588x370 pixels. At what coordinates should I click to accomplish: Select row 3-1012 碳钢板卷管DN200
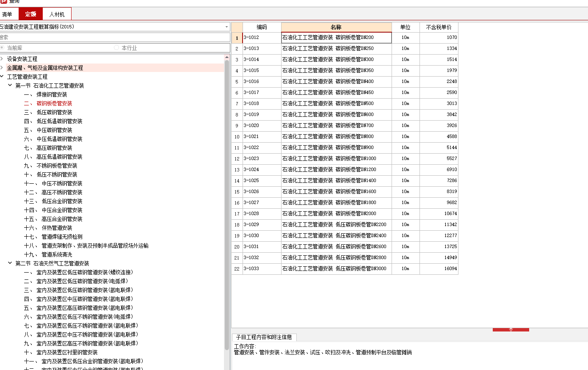pos(336,38)
